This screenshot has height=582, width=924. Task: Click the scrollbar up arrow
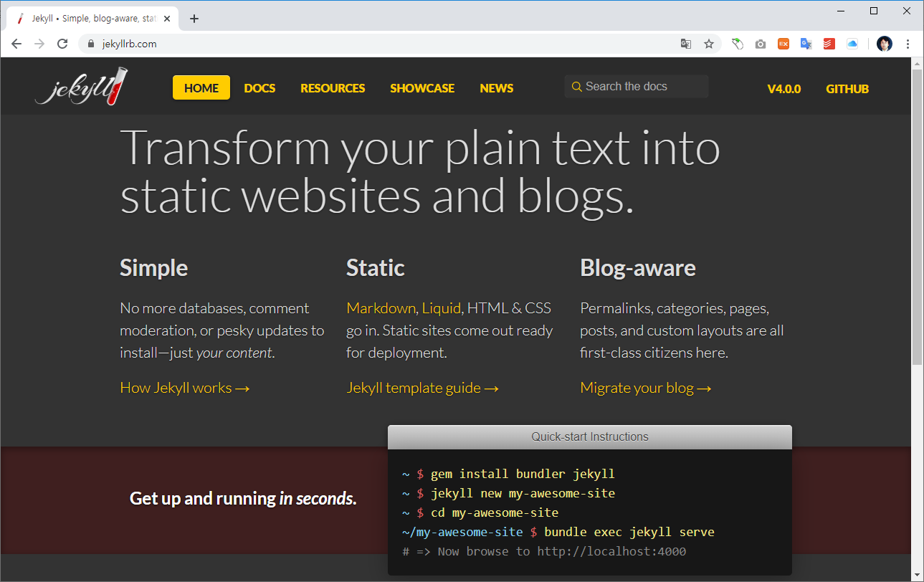[x=917, y=63]
